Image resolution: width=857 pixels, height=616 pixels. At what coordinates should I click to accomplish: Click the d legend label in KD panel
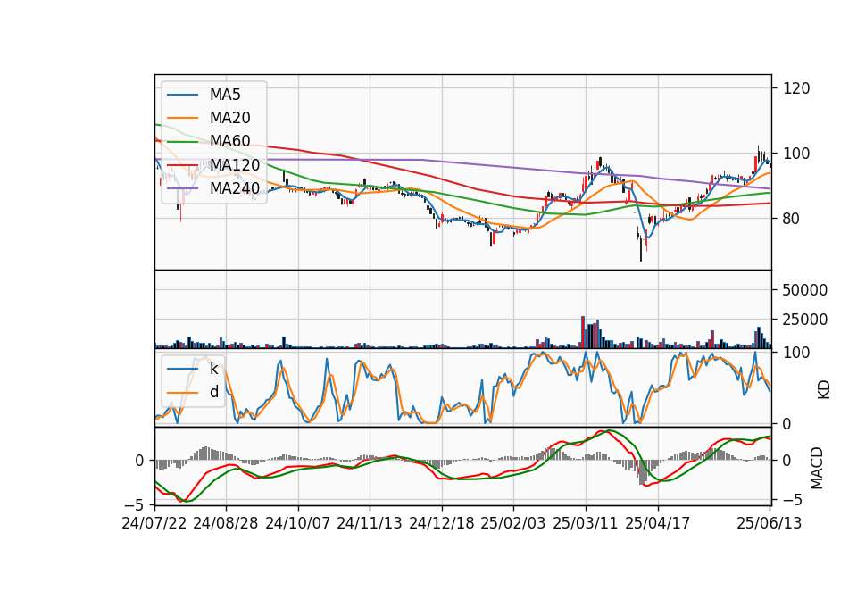pyautogui.click(x=213, y=392)
